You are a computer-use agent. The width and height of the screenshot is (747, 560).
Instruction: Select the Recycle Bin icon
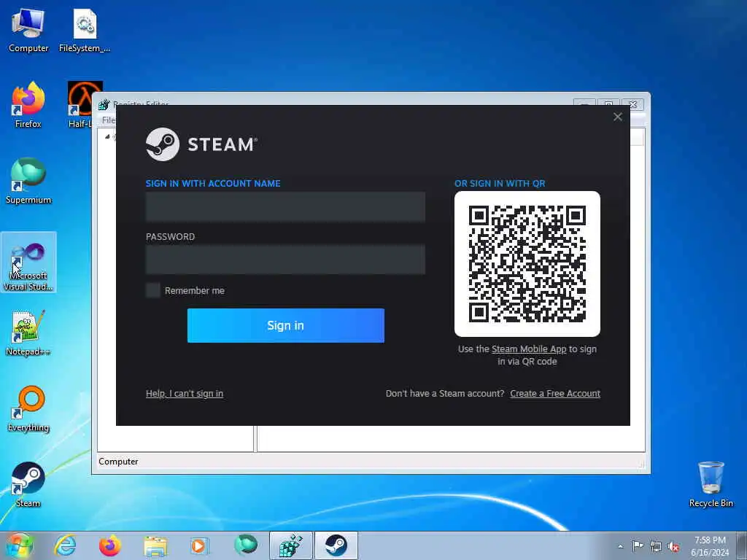click(x=711, y=485)
